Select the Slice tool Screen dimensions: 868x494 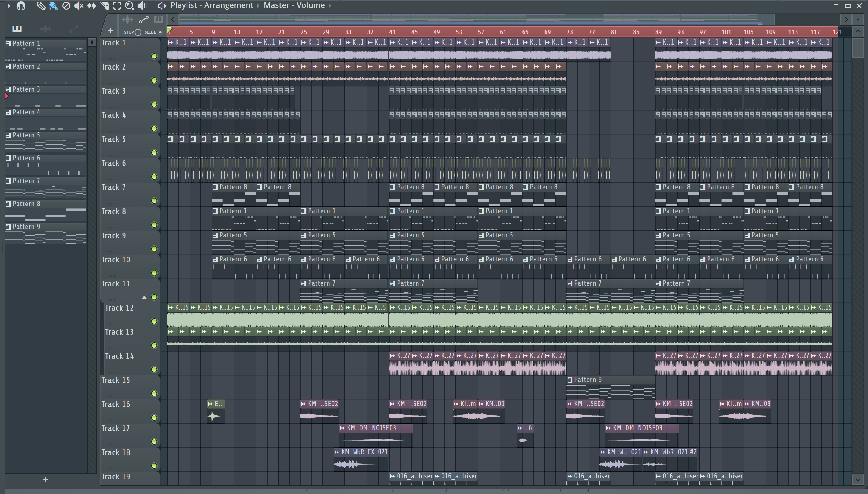pyautogui.click(x=105, y=5)
